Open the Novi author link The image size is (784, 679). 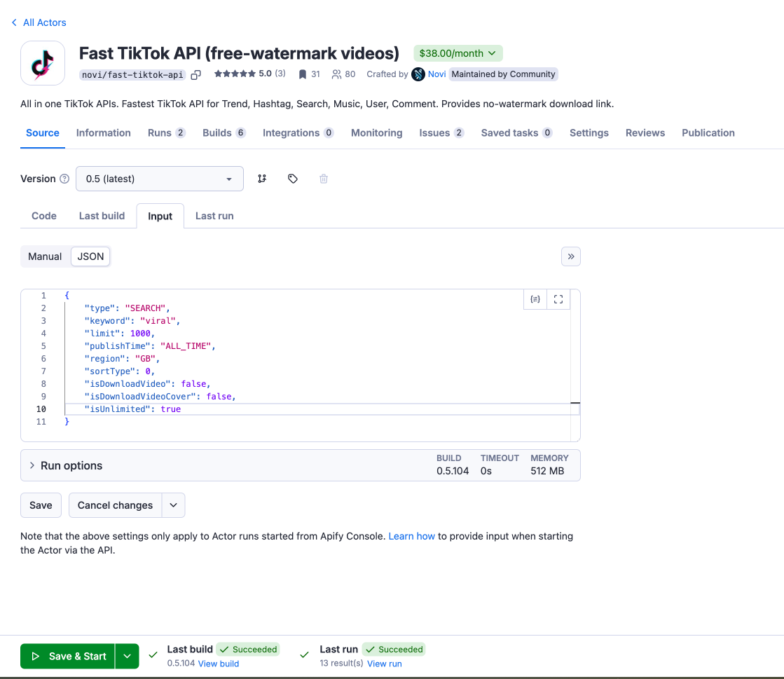click(436, 74)
